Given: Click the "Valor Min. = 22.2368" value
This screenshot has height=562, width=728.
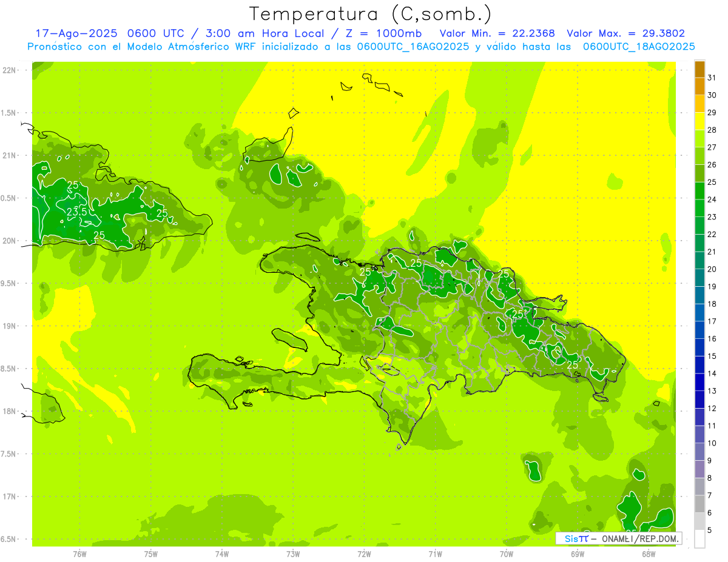Looking at the screenshot, I should pyautogui.click(x=497, y=33).
